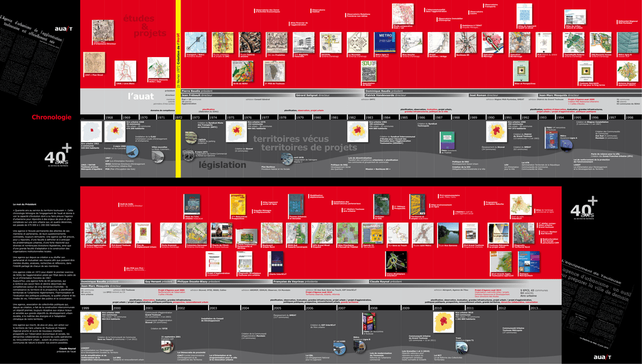Select the 1980 year marker
This screenshot has height=364, width=642.
[317, 117]
